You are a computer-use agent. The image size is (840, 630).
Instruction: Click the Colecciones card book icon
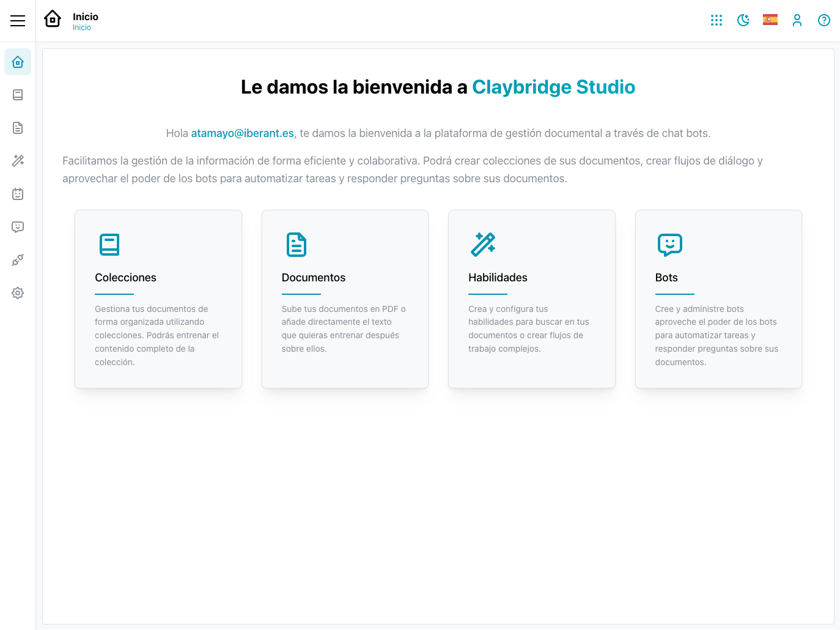(x=109, y=245)
